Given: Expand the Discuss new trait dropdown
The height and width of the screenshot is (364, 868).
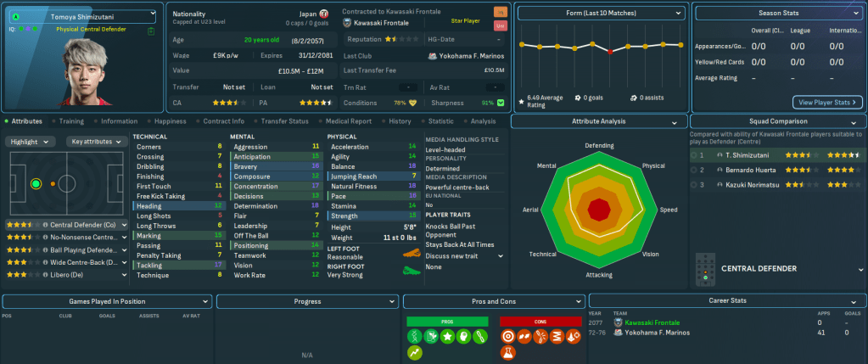Looking at the screenshot, I should click(x=464, y=255).
